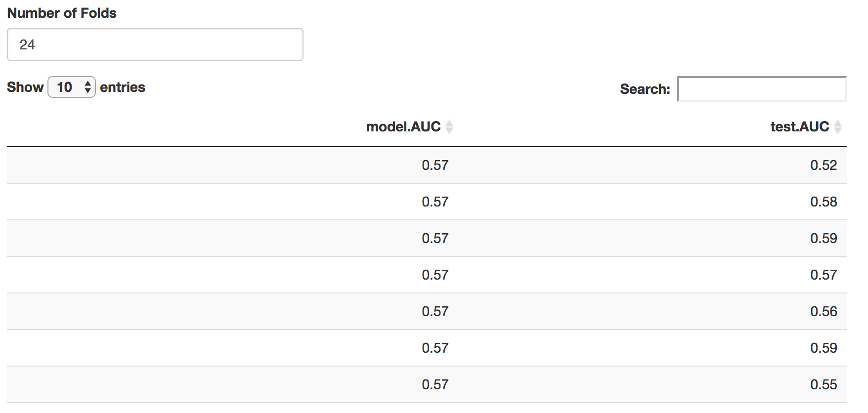Click the sort arrows beside model.AUC
868x413 pixels.
449,127
